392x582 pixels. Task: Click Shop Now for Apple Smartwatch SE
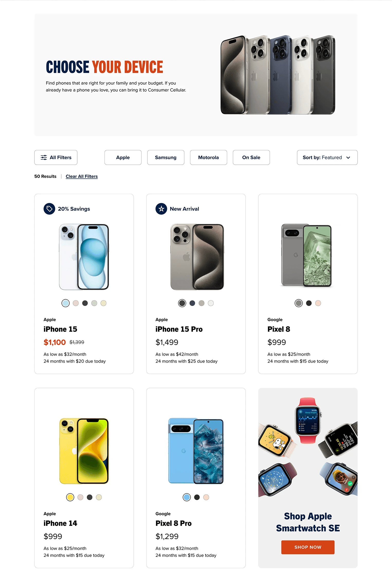[x=308, y=547]
